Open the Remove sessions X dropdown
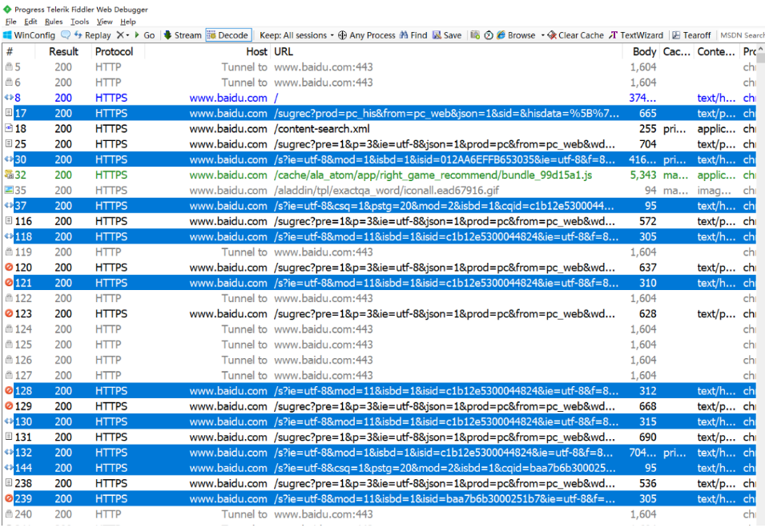Image resolution: width=765 pixels, height=532 pixels. click(123, 35)
